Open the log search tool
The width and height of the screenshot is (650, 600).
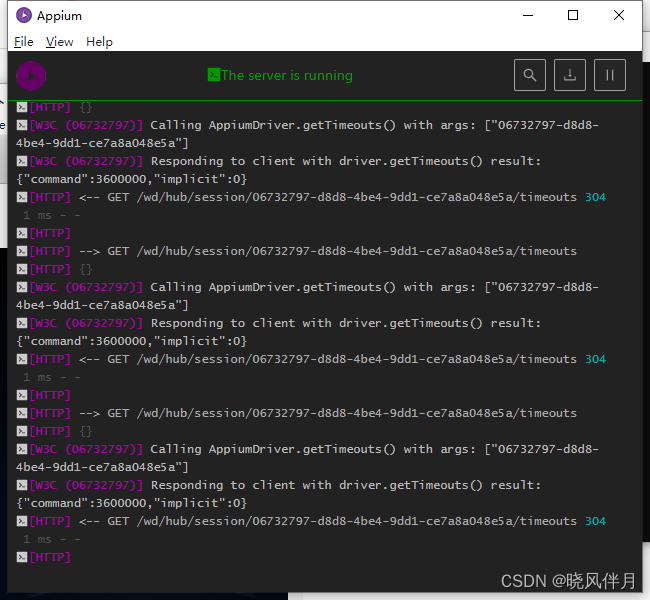click(529, 75)
